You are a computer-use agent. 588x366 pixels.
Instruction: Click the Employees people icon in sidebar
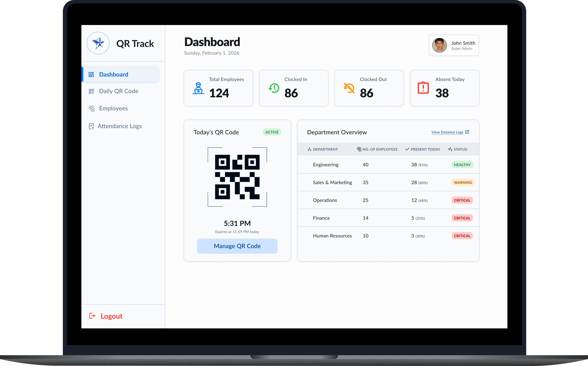click(x=91, y=108)
